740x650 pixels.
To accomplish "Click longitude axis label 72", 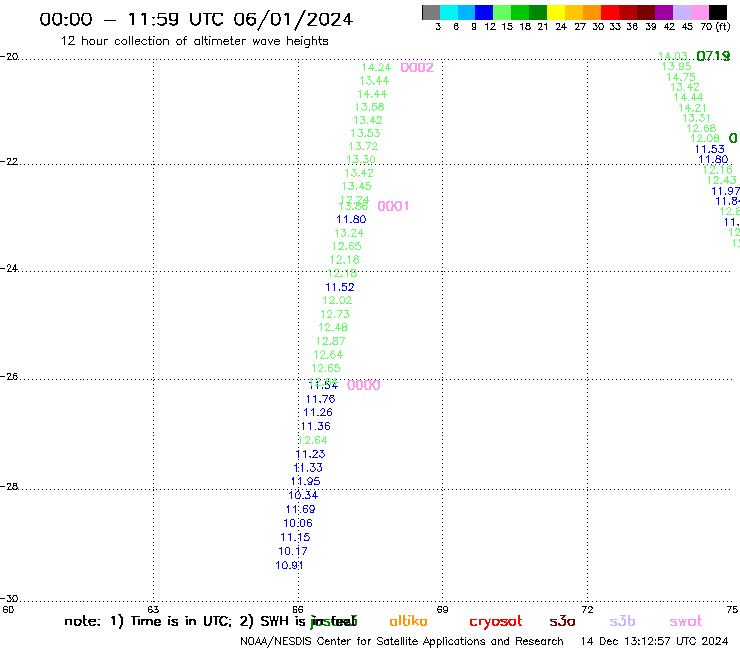I will click(588, 609).
